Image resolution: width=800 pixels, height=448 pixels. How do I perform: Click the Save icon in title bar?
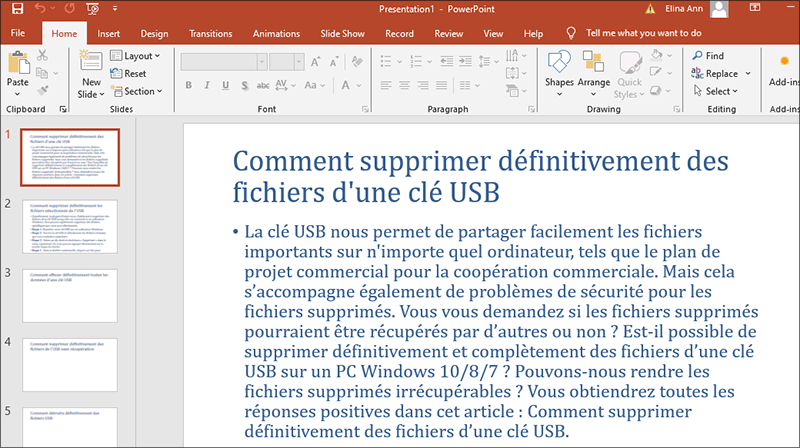tap(17, 8)
